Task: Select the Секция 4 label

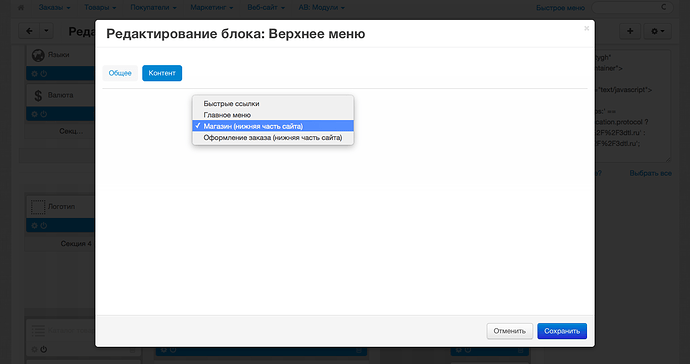Action: (76, 243)
